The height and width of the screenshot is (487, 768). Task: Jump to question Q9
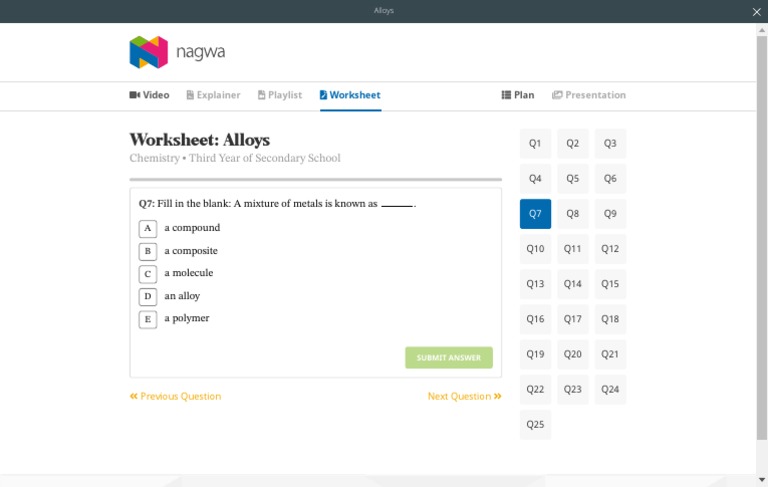[x=610, y=214]
